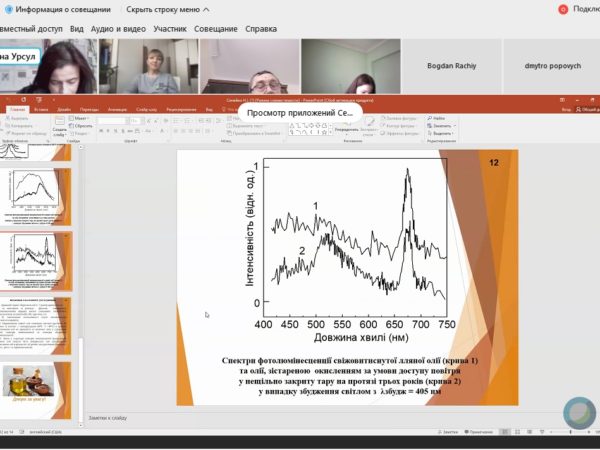Select the Bogdan Rachiy participant tile

coord(451,65)
